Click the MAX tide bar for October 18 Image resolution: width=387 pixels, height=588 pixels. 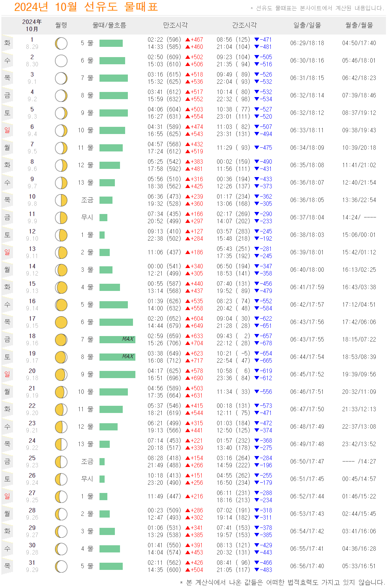[117, 339]
